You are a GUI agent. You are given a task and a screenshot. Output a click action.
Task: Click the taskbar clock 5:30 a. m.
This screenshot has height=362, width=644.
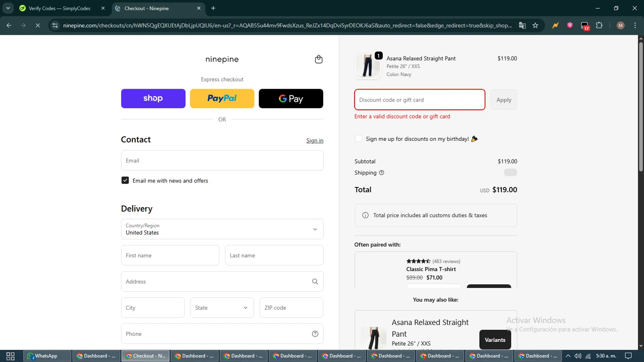[x=606, y=356]
